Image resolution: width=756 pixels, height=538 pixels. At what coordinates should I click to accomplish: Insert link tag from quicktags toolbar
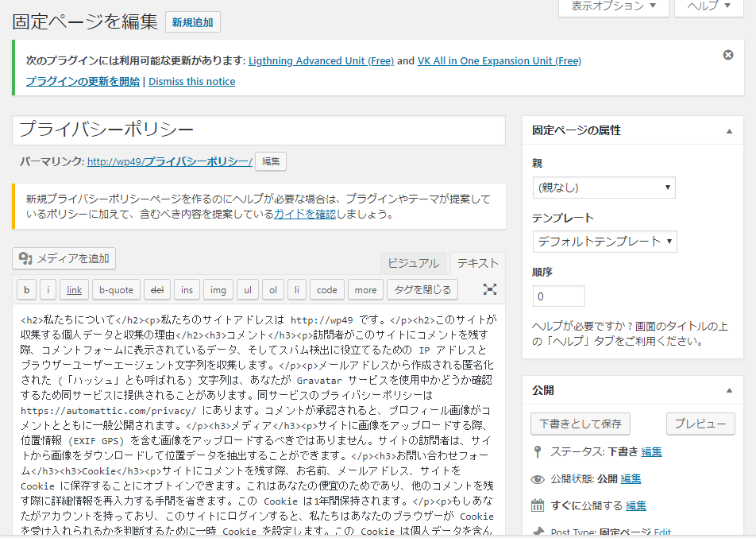74,290
